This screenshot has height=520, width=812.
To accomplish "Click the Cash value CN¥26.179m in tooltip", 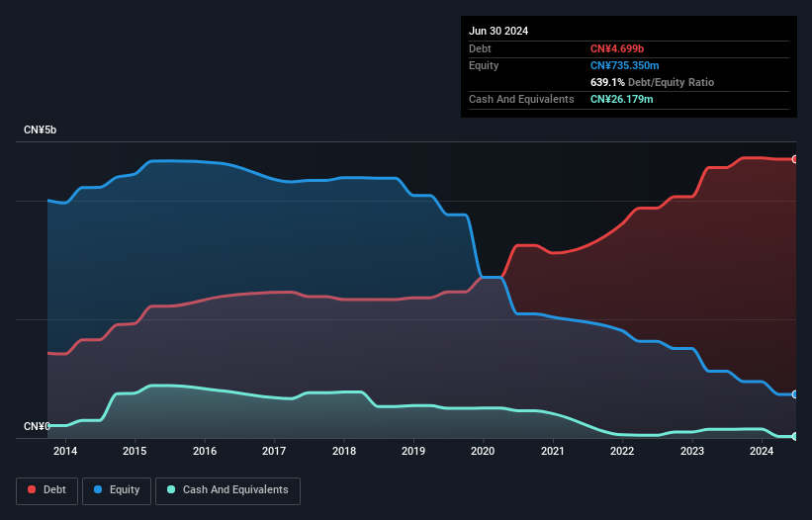I will (x=621, y=99).
